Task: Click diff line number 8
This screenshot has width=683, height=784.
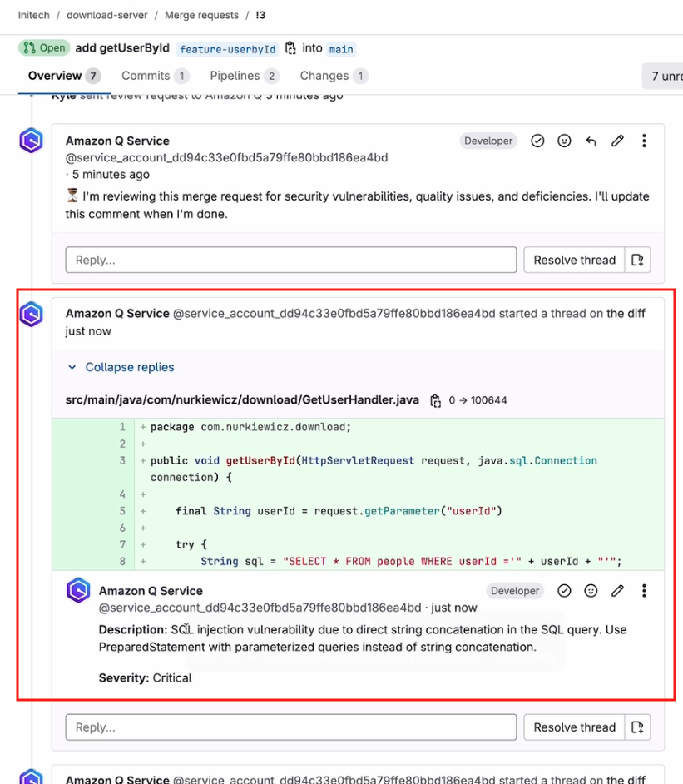Action: [x=122, y=561]
